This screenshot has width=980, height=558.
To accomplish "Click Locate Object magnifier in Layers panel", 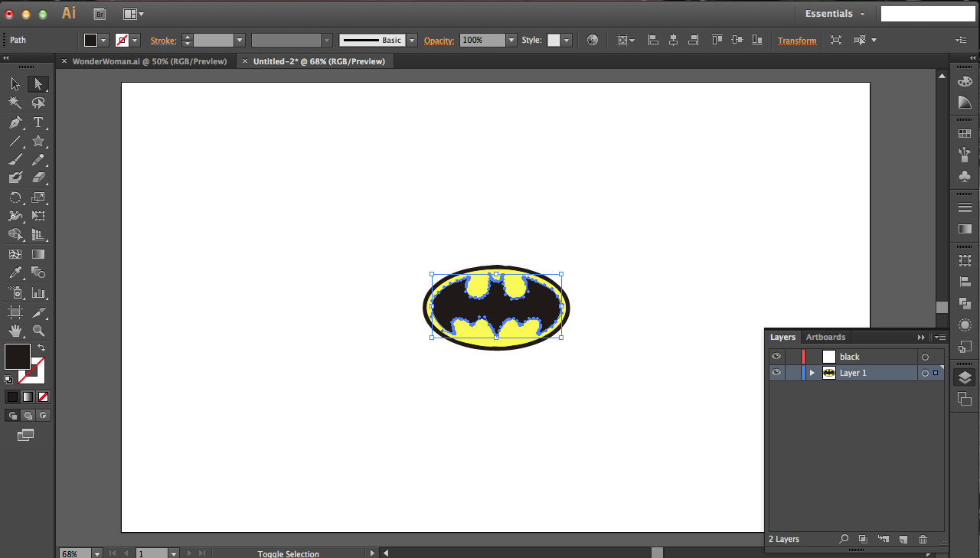I will click(844, 540).
